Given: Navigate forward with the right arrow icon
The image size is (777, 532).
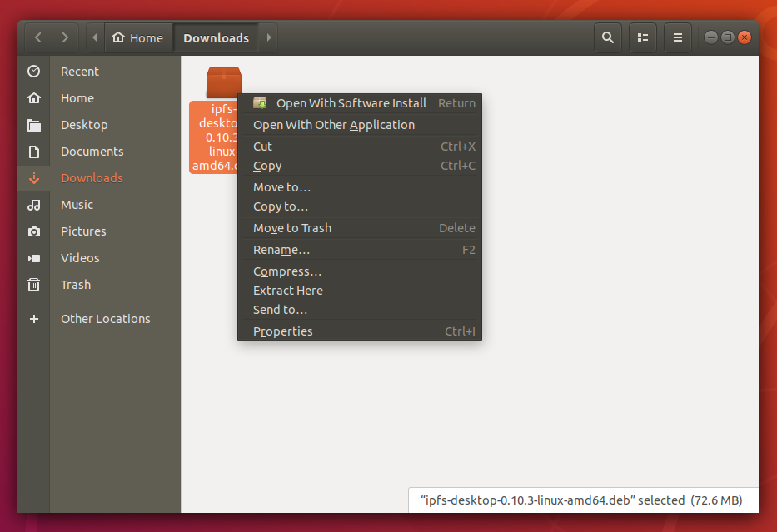Looking at the screenshot, I should click(x=65, y=37).
